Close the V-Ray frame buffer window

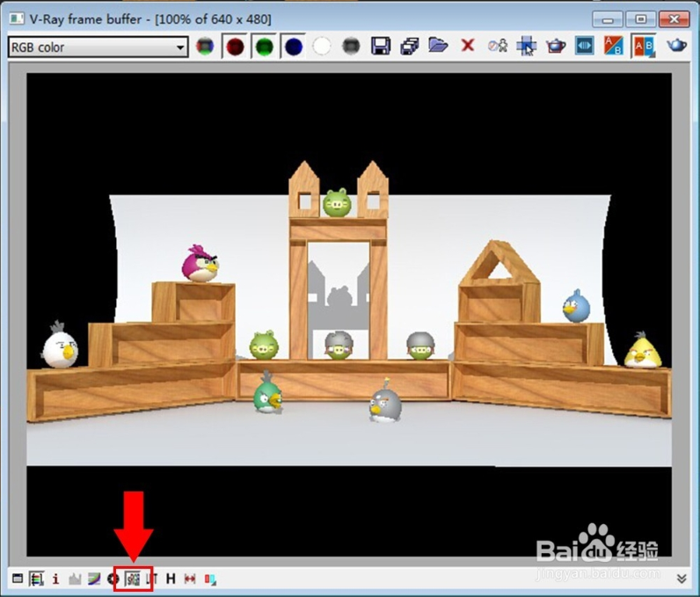(x=674, y=19)
